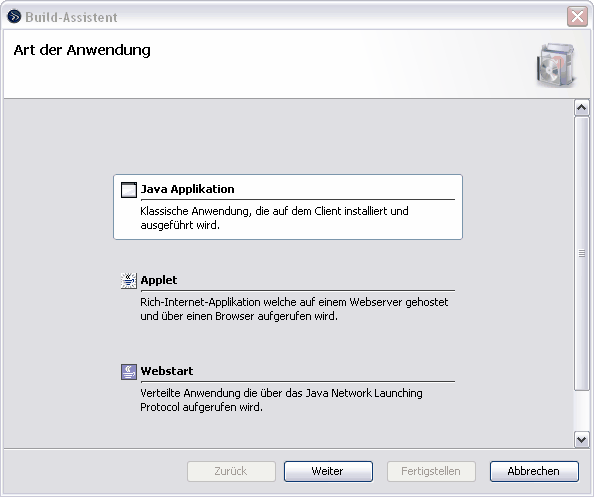Click the Java Network Launching Protocol description
This screenshot has height=497, width=594.
click(281, 400)
